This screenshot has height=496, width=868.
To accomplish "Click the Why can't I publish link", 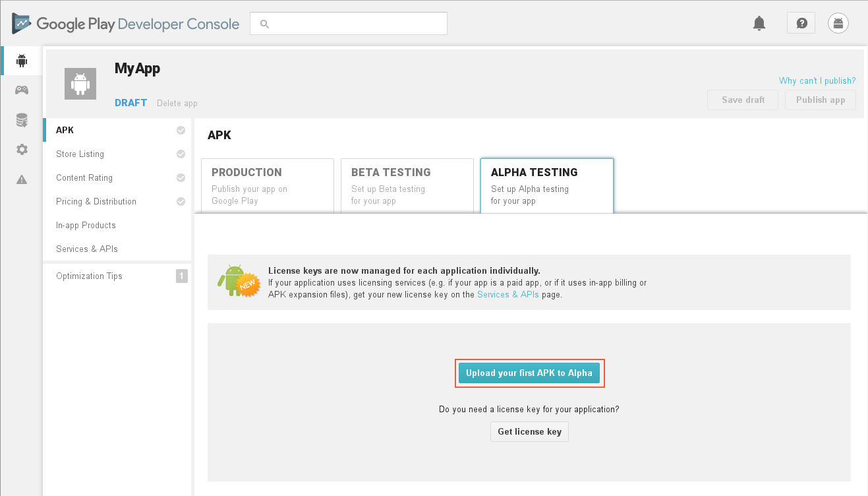I will click(x=817, y=81).
